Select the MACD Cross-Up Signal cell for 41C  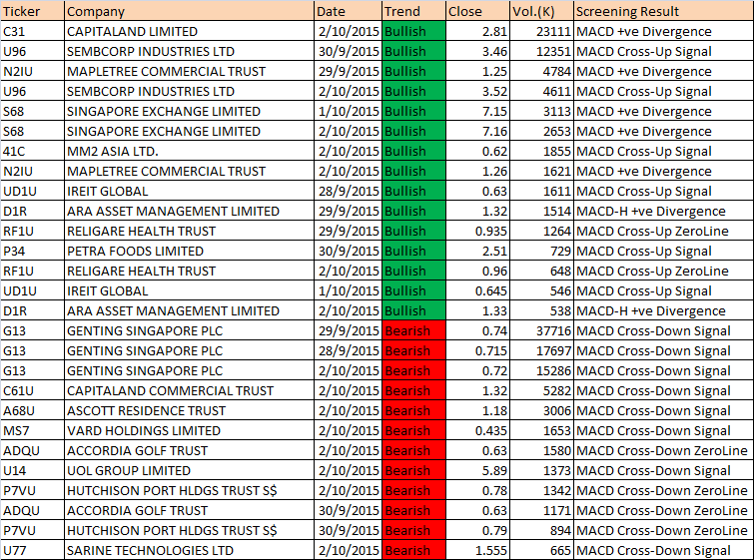pyautogui.click(x=663, y=151)
